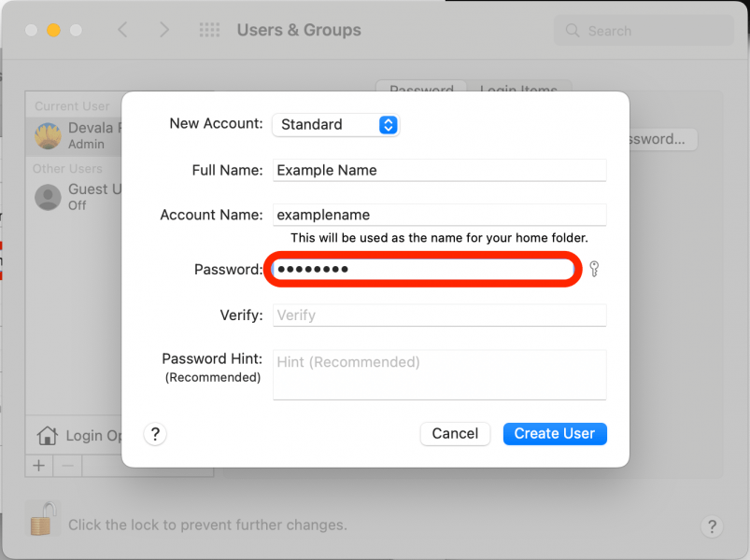Click the forward navigation arrow
The image size is (750, 560).
click(164, 29)
